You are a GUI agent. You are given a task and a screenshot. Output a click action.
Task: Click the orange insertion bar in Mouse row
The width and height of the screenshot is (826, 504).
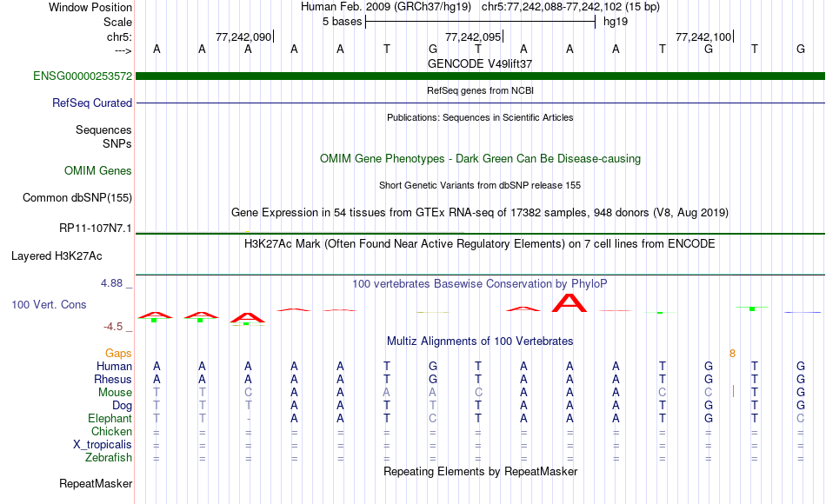tap(733, 391)
